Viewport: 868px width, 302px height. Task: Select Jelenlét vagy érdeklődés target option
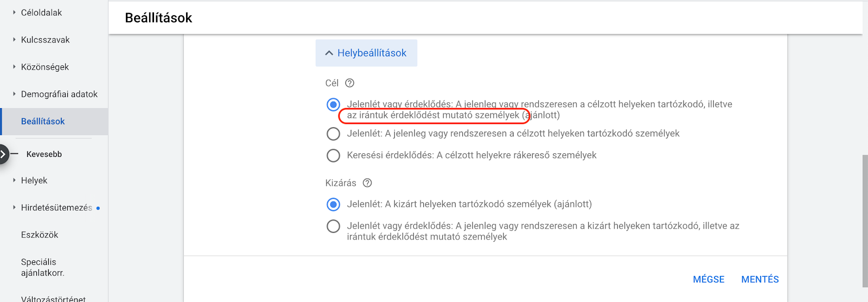333,104
